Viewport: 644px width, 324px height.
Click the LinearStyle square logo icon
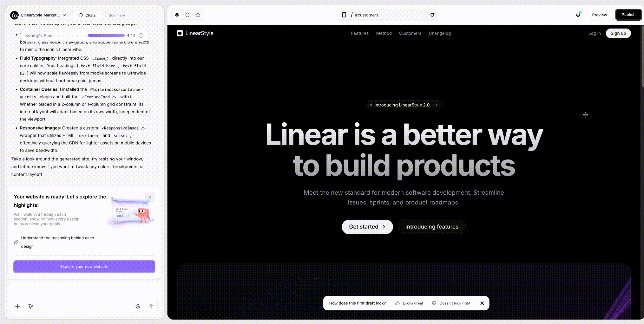pyautogui.click(x=180, y=33)
